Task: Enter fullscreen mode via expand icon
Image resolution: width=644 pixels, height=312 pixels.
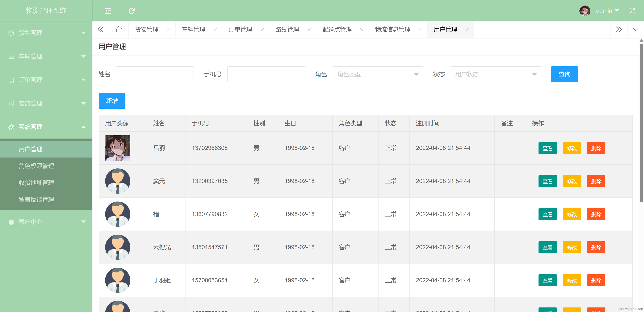Action: coord(632,11)
